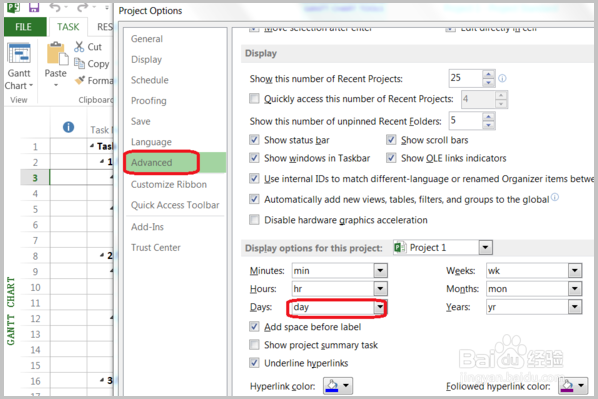Switch to the TASK ribbon tab
The image size is (598, 399).
[68, 27]
